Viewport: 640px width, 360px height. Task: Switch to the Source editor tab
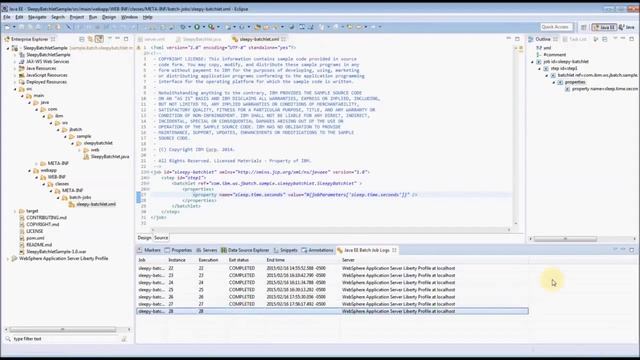coord(161,238)
